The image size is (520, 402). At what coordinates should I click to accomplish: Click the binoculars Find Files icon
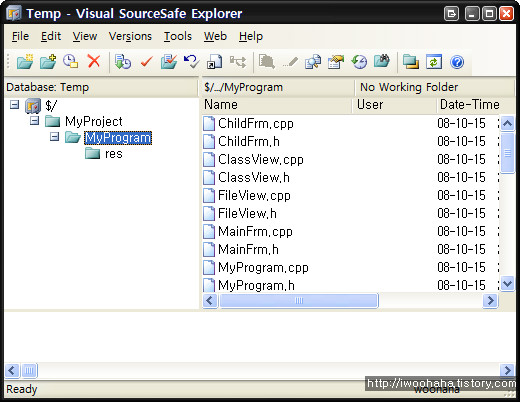click(x=382, y=61)
